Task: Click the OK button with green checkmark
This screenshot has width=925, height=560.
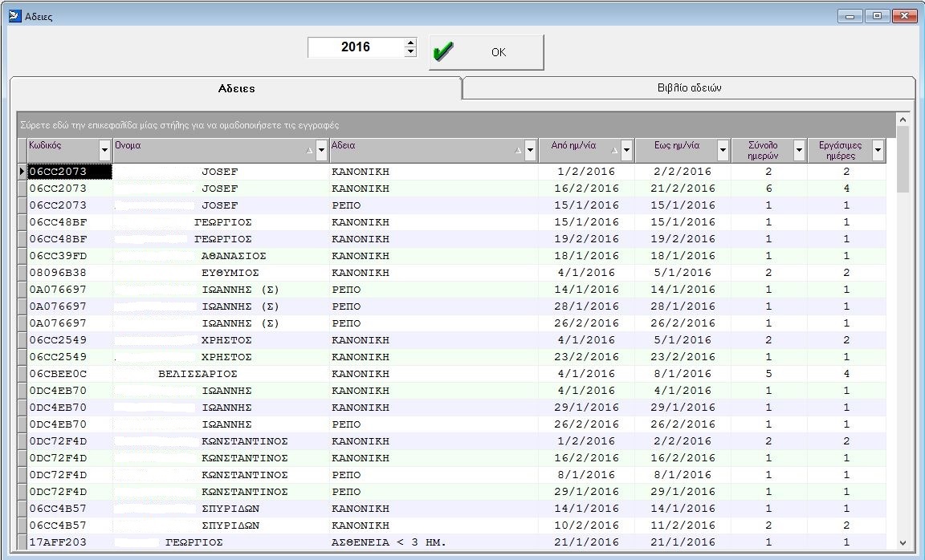Action: click(x=486, y=52)
